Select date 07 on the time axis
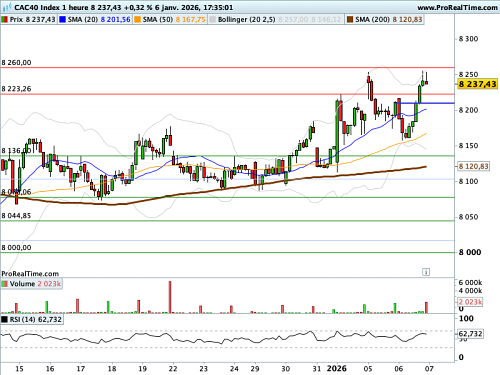Image resolution: width=500 pixels, height=375 pixels. point(429,369)
